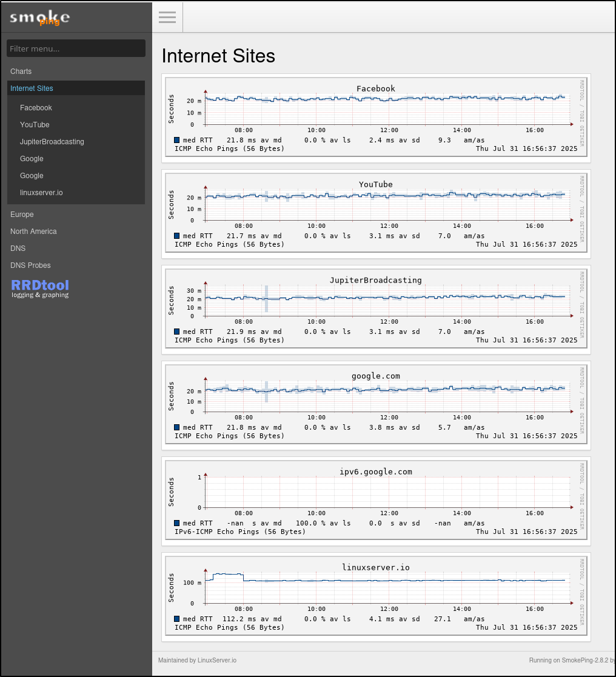Click the 9.3 am/as value
The height and width of the screenshot is (677, 616).
[x=444, y=140]
